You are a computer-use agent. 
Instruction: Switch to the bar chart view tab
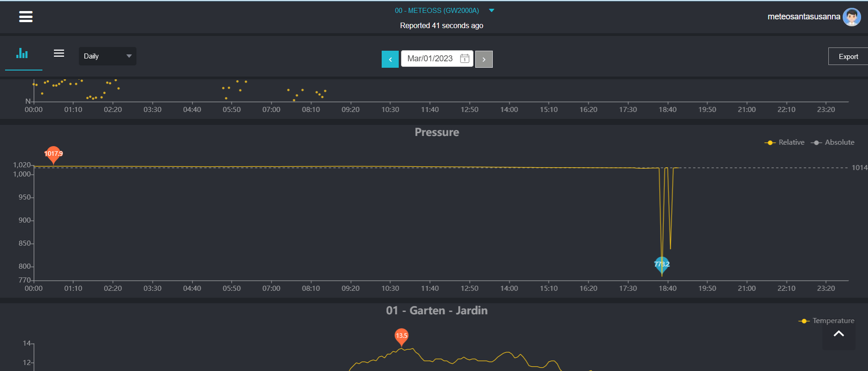[22, 53]
